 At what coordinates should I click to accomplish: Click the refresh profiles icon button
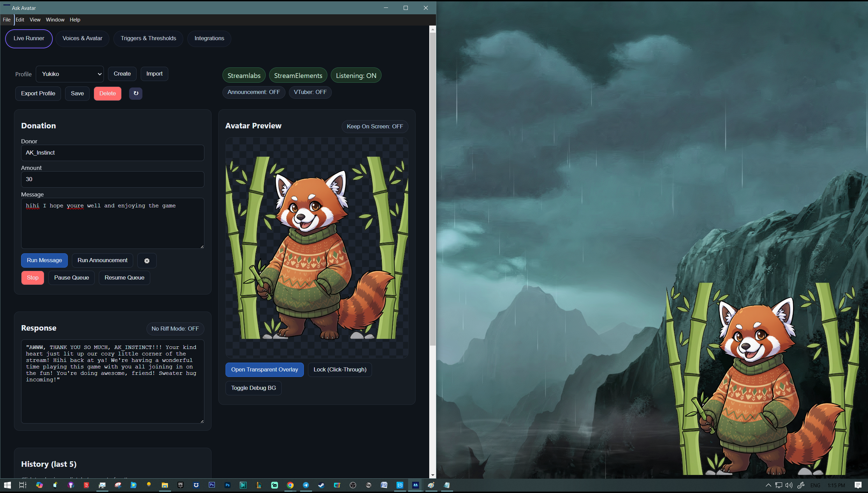[136, 93]
